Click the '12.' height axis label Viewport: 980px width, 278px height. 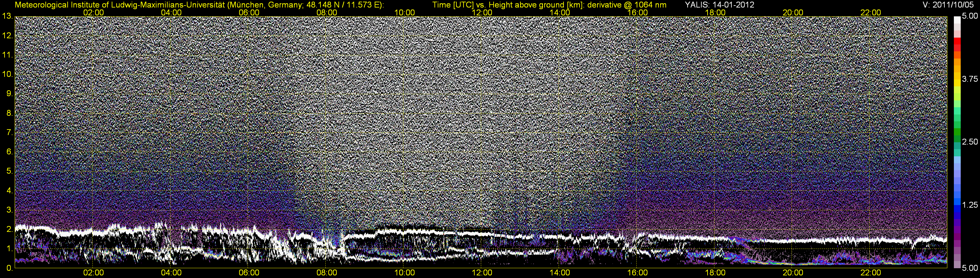coord(7,35)
